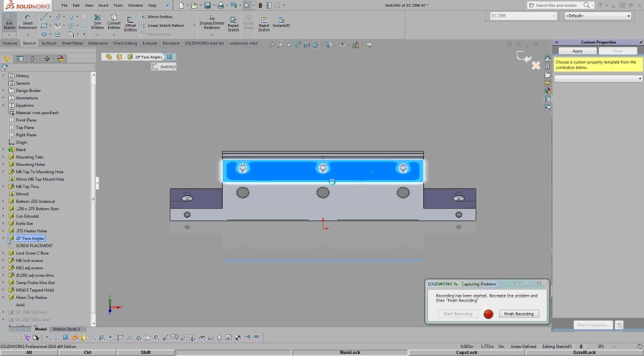Click the Search files and models field
The height and width of the screenshot is (356, 644).
pyautogui.click(x=556, y=5)
